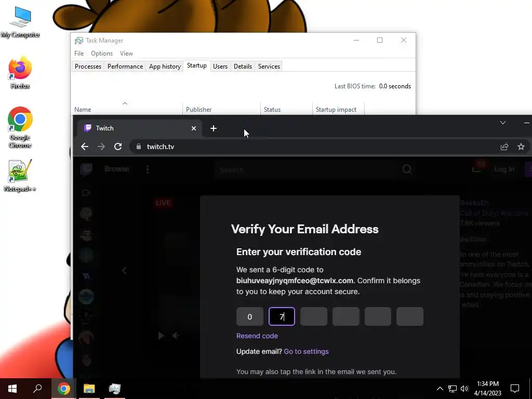This screenshot has height=399, width=532.
Task: Switch to the App history tab
Action: 165,66
